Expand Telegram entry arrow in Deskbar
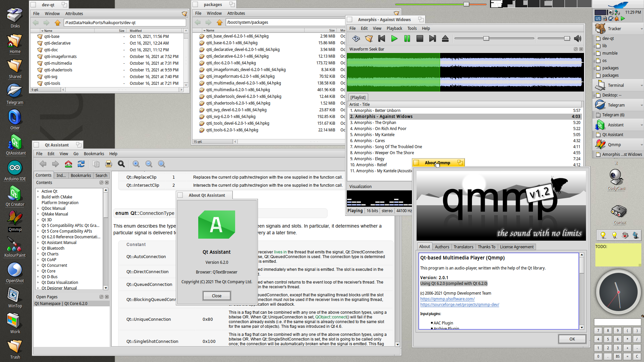The width and height of the screenshot is (644, 362). (641, 105)
